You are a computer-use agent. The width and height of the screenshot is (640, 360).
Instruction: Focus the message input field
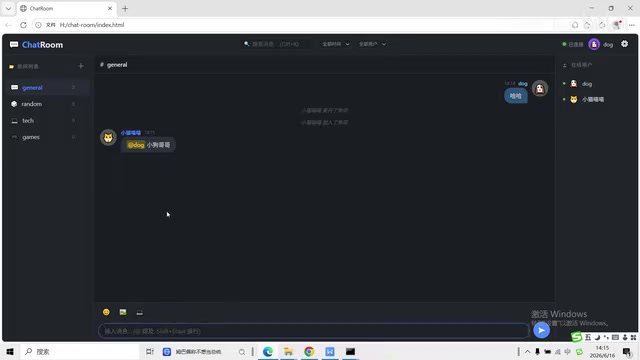313,331
